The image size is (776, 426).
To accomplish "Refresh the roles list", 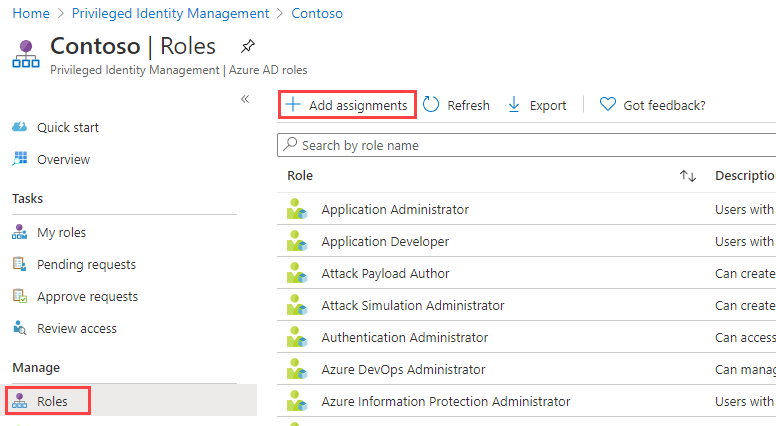I will 456,105.
